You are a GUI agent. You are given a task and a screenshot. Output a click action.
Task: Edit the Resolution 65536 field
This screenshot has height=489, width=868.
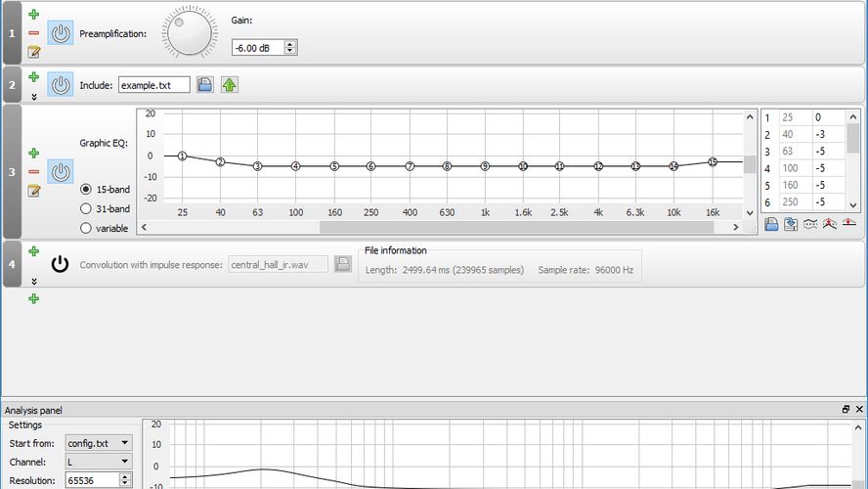click(92, 481)
